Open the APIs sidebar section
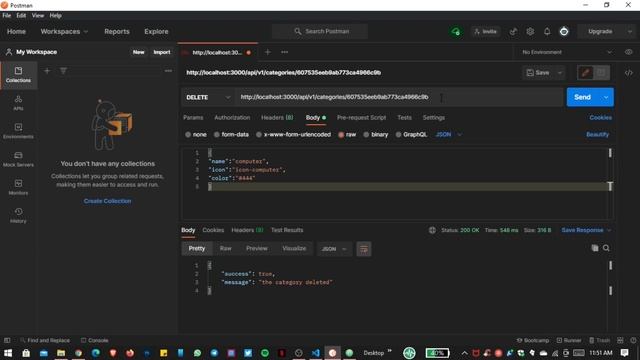 [18, 103]
